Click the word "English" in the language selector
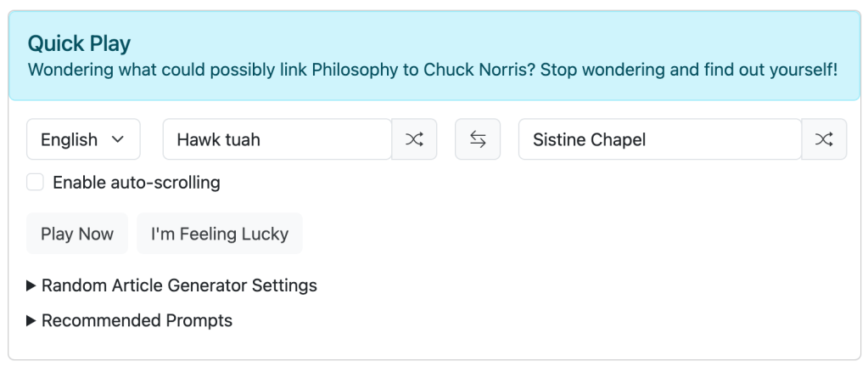The height and width of the screenshot is (367, 868). (x=69, y=139)
